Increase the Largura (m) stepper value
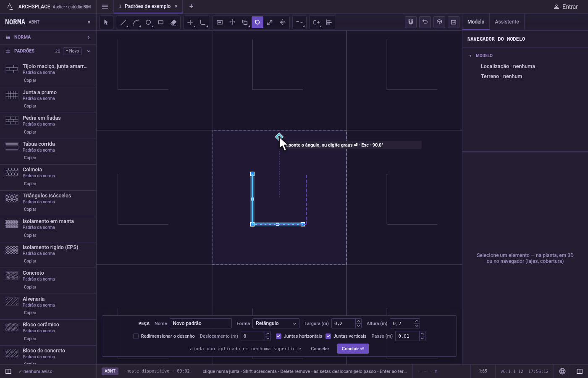 (358, 321)
